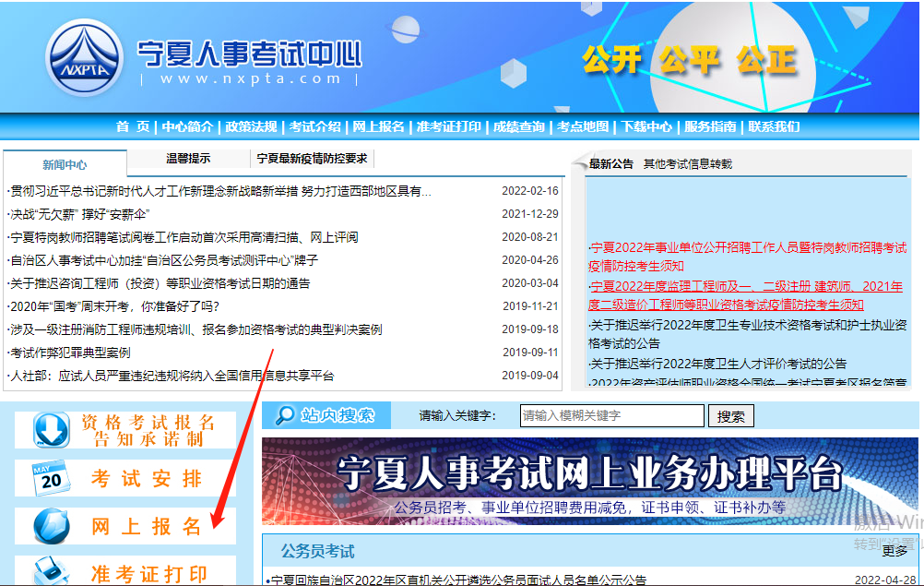
Task: Select the 其他考试信息转载 tab
Action: pyautogui.click(x=688, y=164)
